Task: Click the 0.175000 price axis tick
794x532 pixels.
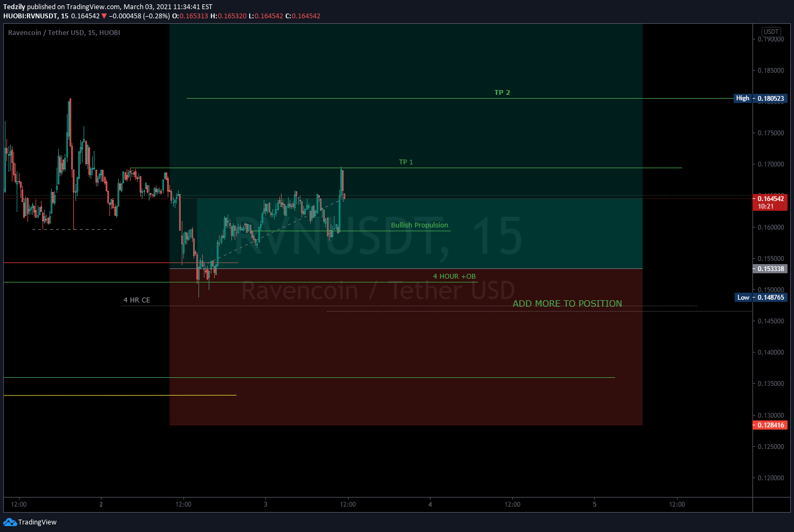Action: (x=771, y=133)
